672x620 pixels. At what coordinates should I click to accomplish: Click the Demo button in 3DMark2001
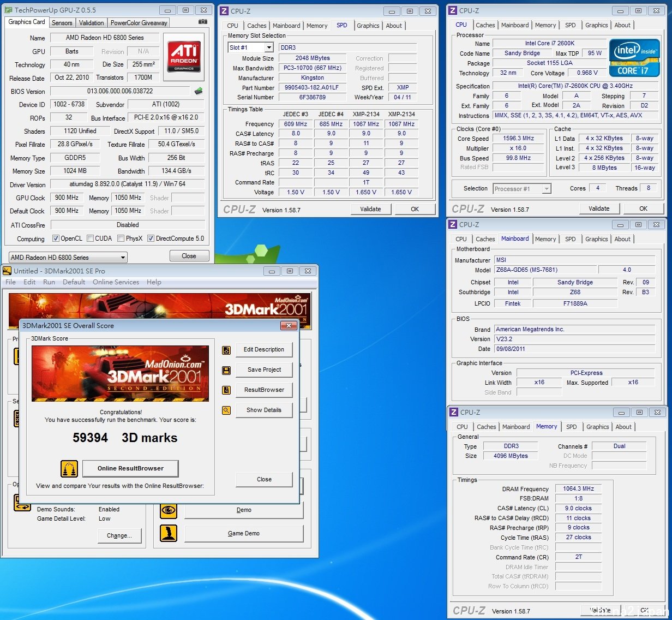pyautogui.click(x=244, y=510)
